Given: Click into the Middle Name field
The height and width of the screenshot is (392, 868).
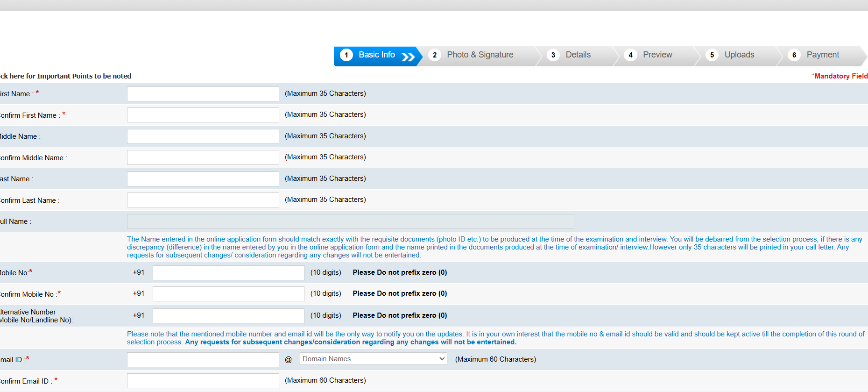Looking at the screenshot, I should point(203,136).
